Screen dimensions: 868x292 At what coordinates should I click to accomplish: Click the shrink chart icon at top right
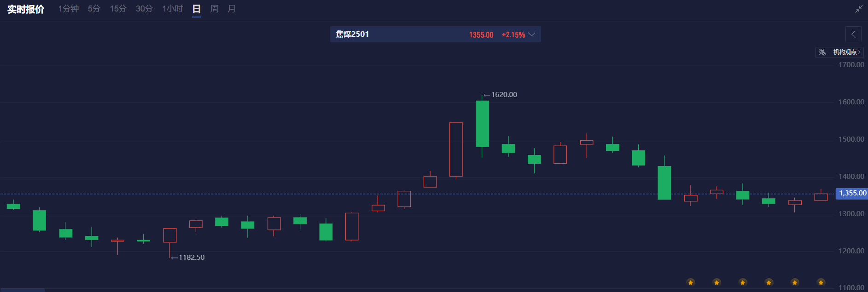click(859, 9)
